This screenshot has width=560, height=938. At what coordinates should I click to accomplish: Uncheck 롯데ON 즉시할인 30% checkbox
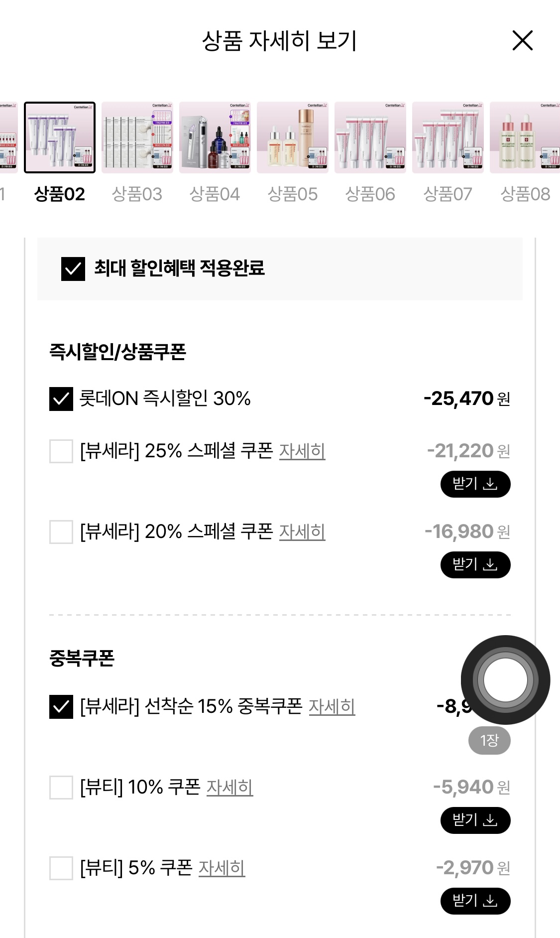[x=61, y=399]
